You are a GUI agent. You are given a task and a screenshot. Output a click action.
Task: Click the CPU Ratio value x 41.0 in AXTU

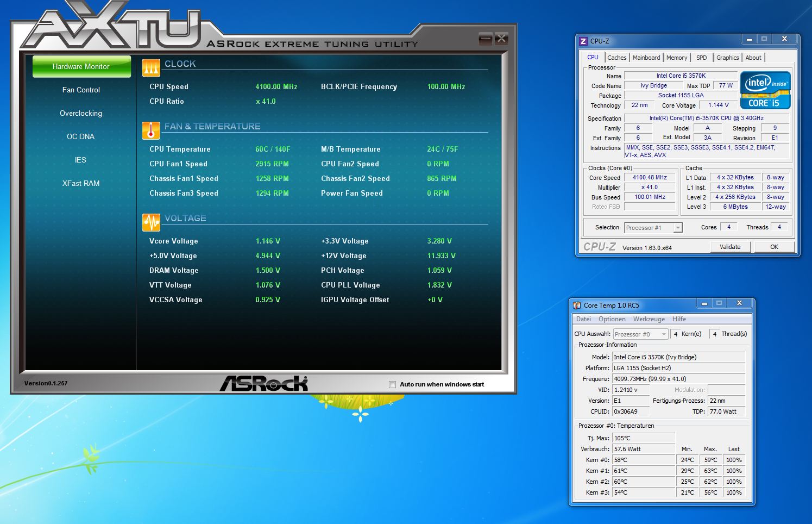tap(266, 101)
